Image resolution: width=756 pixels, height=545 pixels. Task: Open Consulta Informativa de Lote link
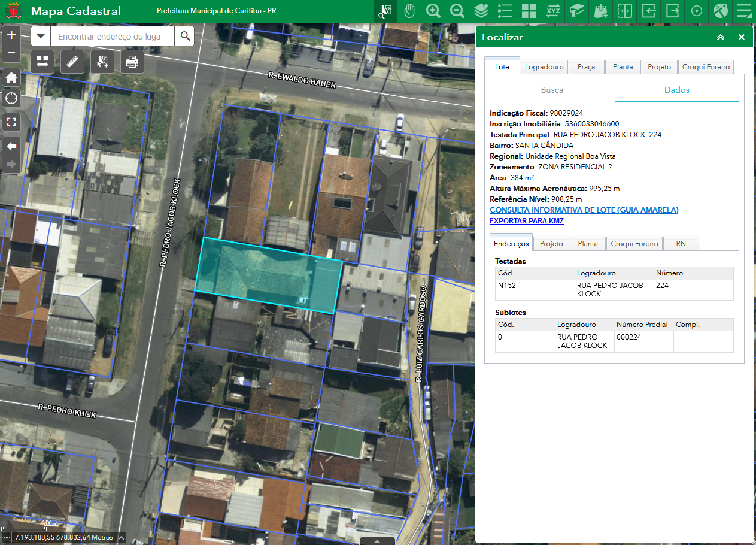pyautogui.click(x=584, y=210)
